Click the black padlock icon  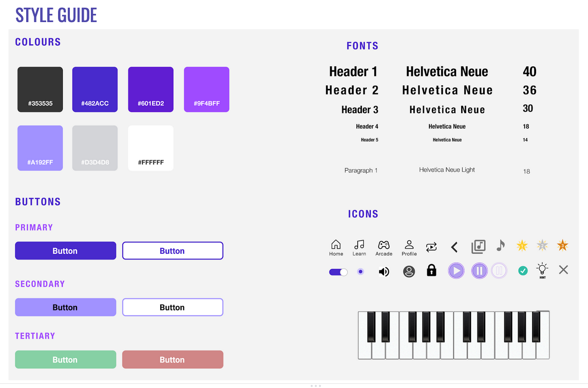coord(431,270)
